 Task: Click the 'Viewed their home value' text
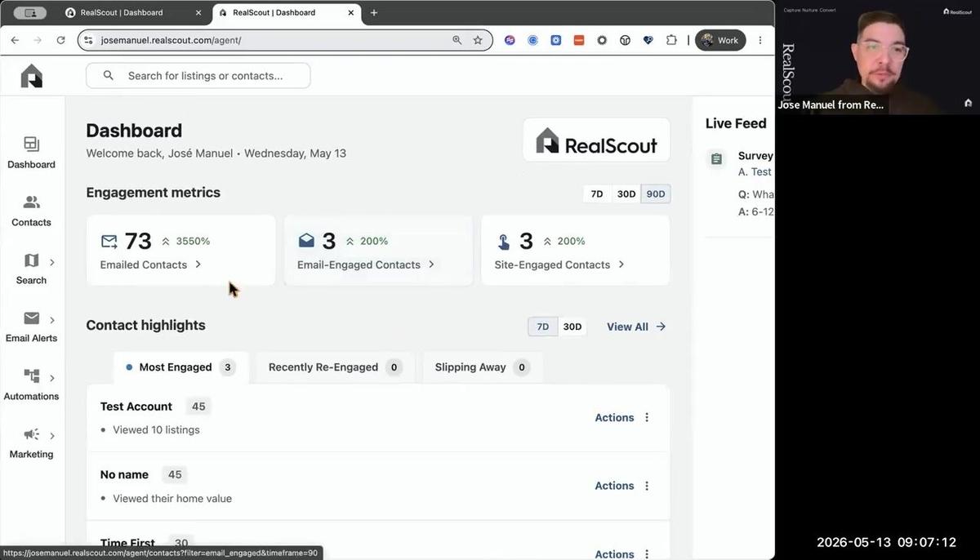[x=172, y=498]
